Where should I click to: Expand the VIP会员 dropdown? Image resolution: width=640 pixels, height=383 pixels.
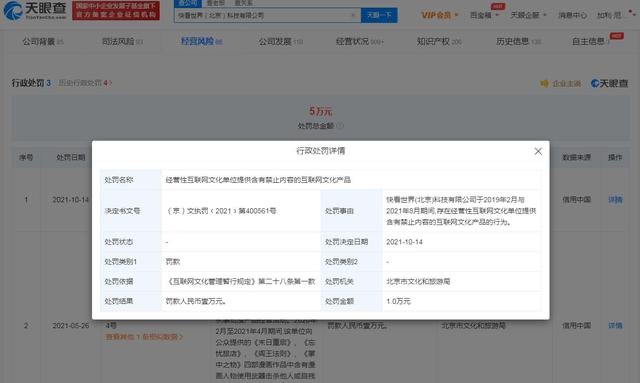tap(440, 15)
